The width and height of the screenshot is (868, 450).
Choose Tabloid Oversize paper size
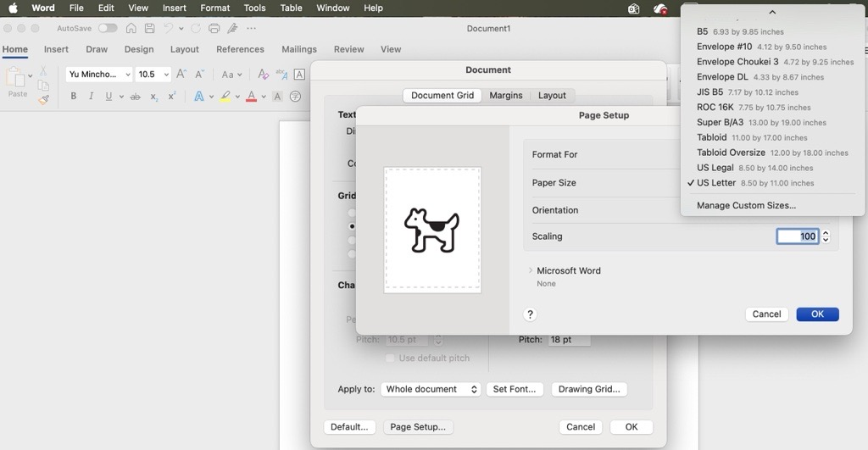pyautogui.click(x=772, y=153)
